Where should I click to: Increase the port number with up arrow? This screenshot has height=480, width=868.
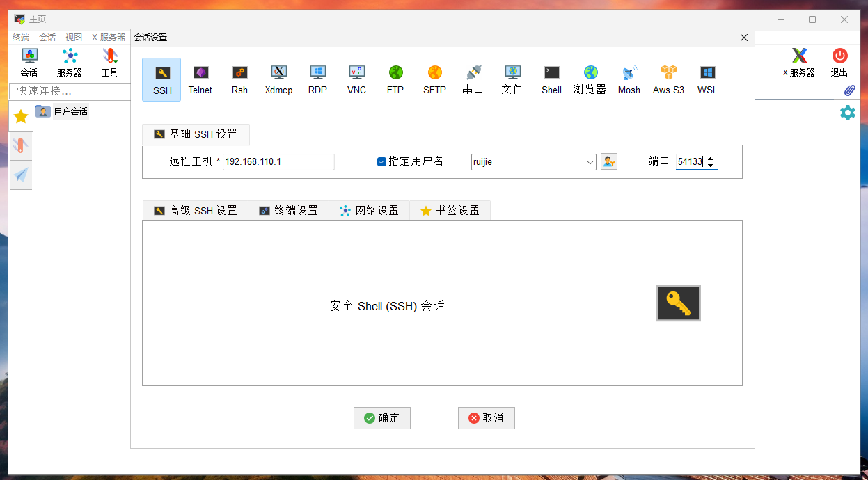(x=710, y=158)
